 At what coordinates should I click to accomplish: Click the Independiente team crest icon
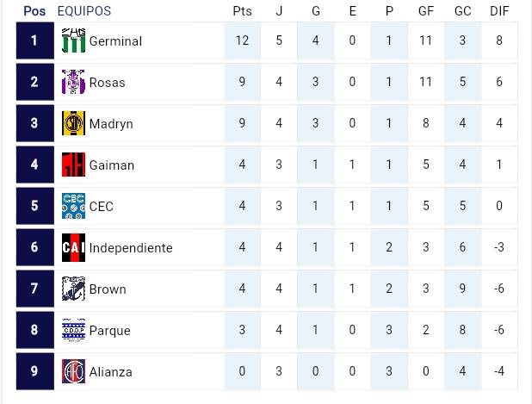tap(73, 247)
